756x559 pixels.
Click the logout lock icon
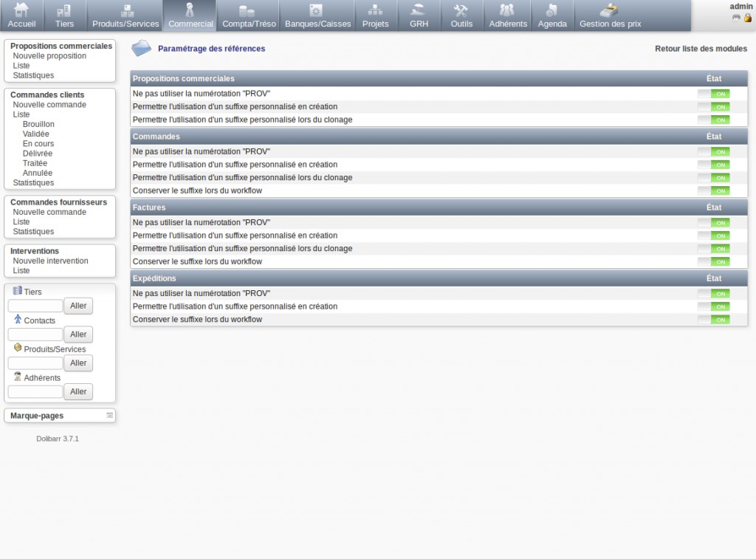tap(747, 18)
